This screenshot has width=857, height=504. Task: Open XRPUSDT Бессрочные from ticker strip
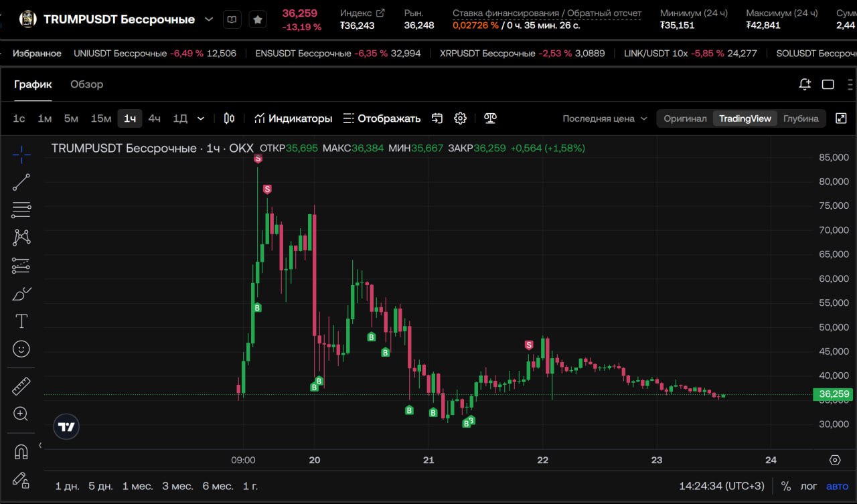point(522,54)
